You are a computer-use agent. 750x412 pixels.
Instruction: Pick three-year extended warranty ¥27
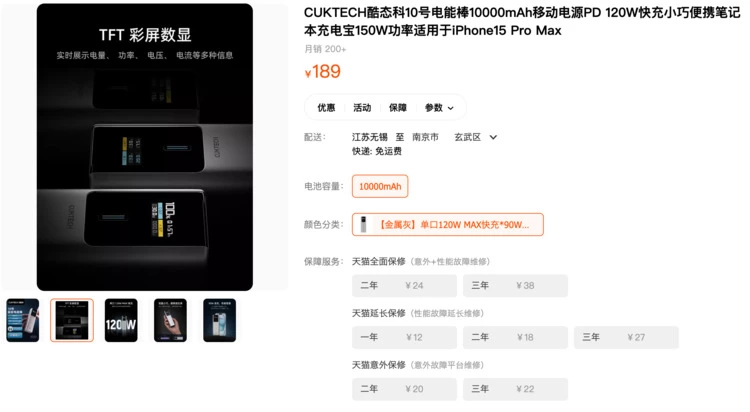(626, 337)
